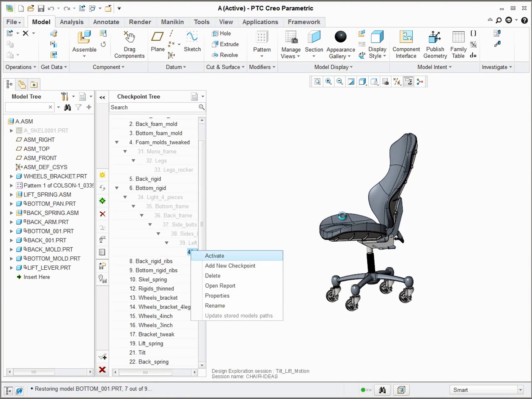Select the 13. Wheels_bracket checkpoint
The height and width of the screenshot is (399, 532).
coord(158,298)
